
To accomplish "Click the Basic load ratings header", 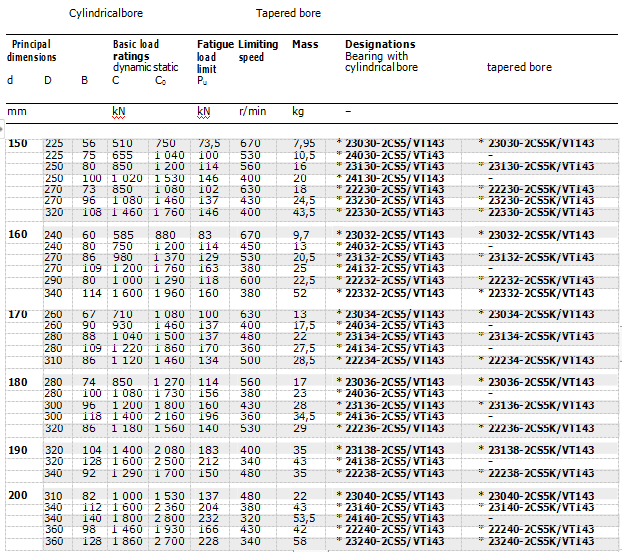I will [x=136, y=50].
